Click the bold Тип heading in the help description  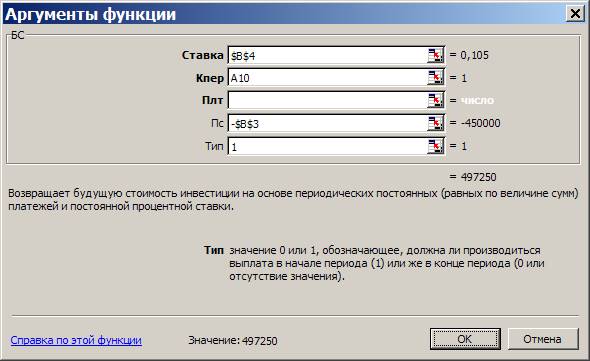coord(214,250)
